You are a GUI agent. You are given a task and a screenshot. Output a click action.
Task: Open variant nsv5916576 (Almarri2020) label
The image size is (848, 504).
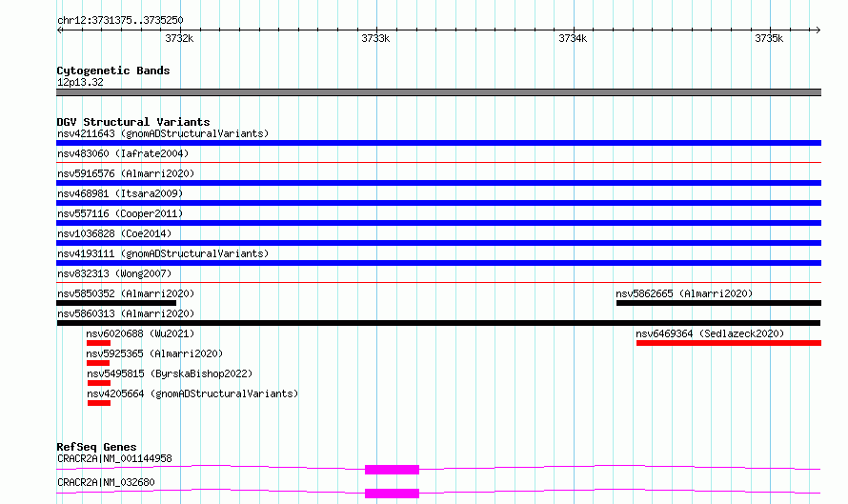pos(126,173)
